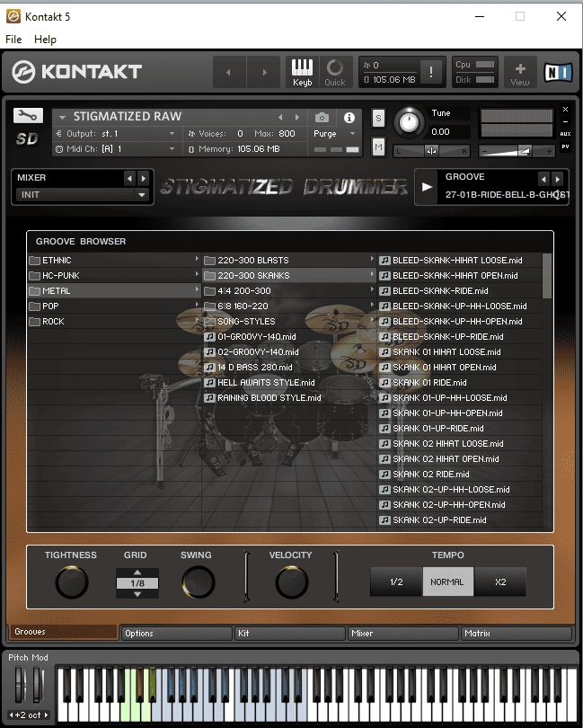Open the Purge dropdown menu
The height and width of the screenshot is (728, 583).
(334, 134)
